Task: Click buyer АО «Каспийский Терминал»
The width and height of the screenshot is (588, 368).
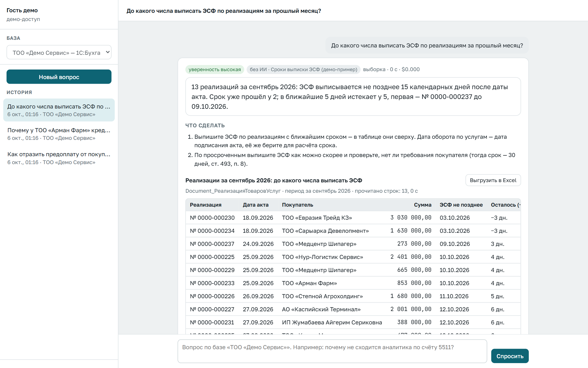Action: tap(321, 309)
